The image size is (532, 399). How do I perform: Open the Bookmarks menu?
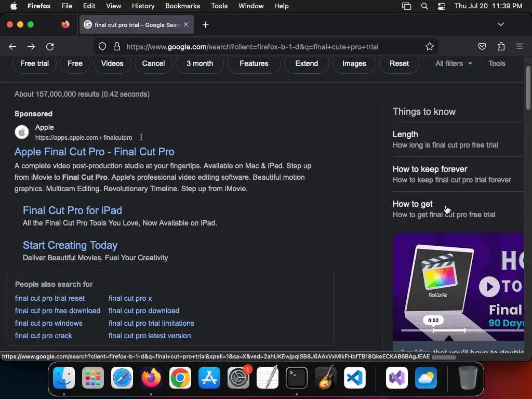(x=182, y=6)
